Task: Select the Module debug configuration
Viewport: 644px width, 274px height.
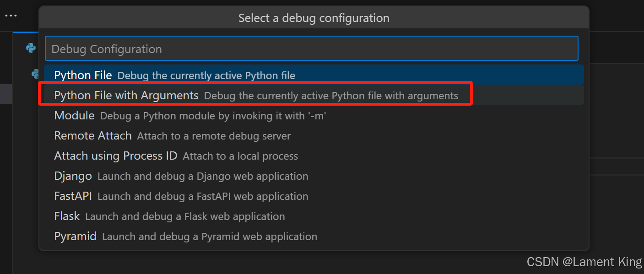Action: [74, 116]
